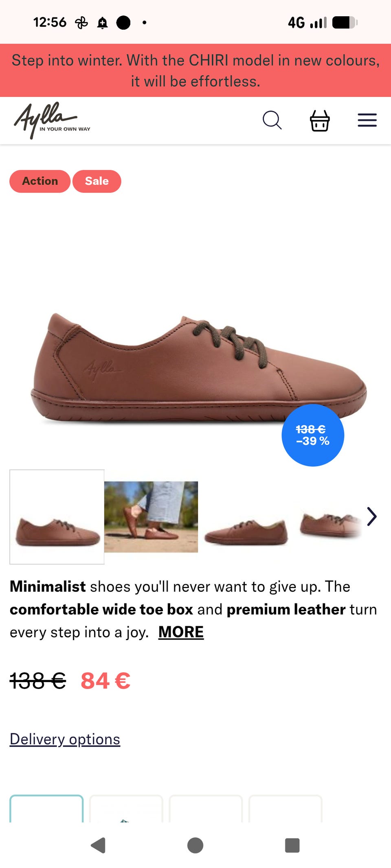The image size is (391, 868).
Task: Tap the Aylla logo in header
Action: [x=52, y=120]
